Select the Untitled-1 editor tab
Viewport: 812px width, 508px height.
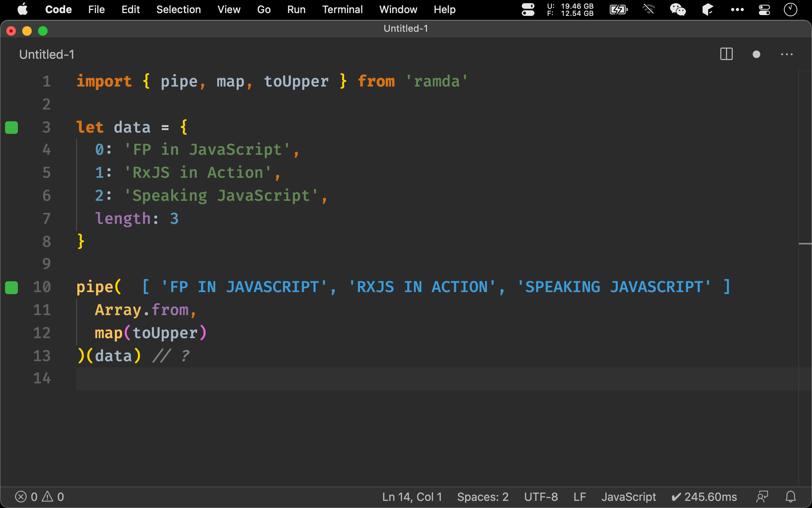pos(47,54)
